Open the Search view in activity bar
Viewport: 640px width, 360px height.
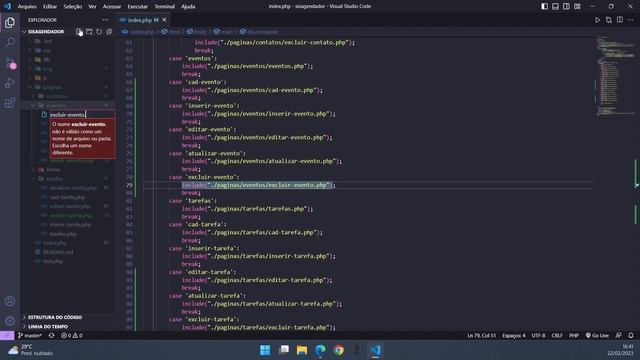10,42
